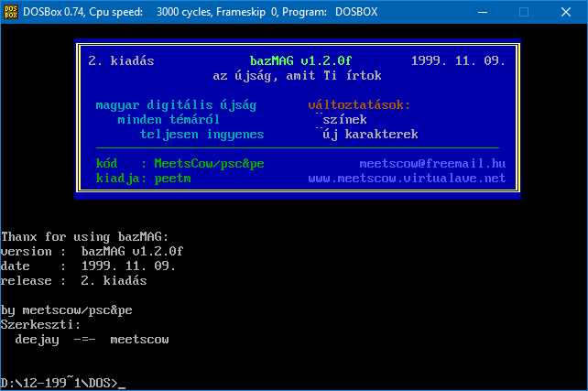588x391 pixels.
Task: Click the orange változtatások heading
Action: 359,105
